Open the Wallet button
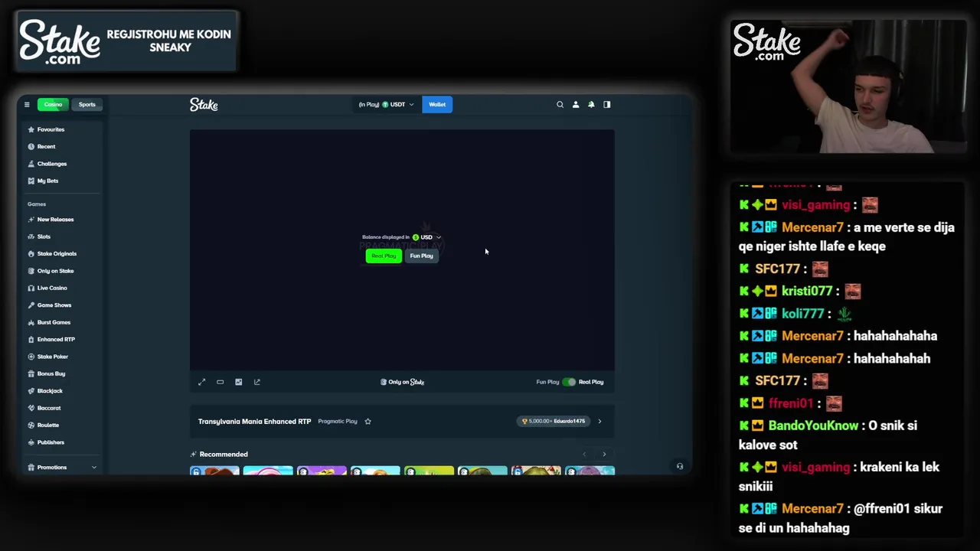Screen dimensions: 980x551 point(437,105)
